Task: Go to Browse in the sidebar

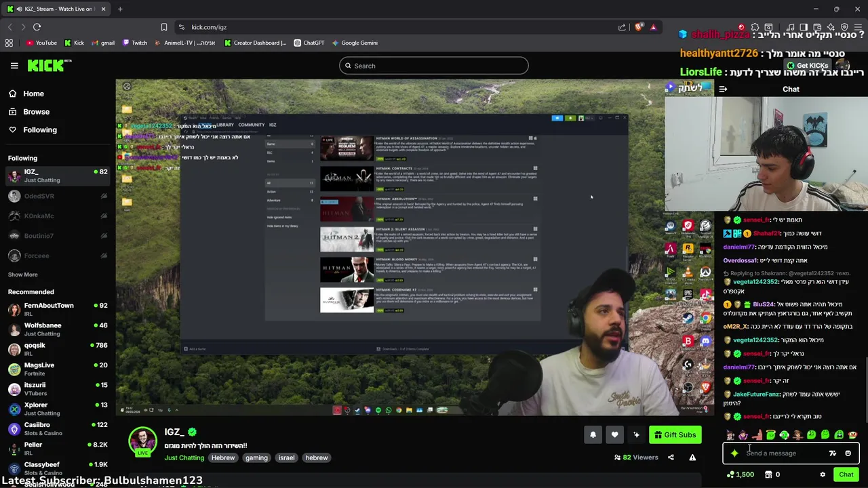Action: click(x=29, y=112)
